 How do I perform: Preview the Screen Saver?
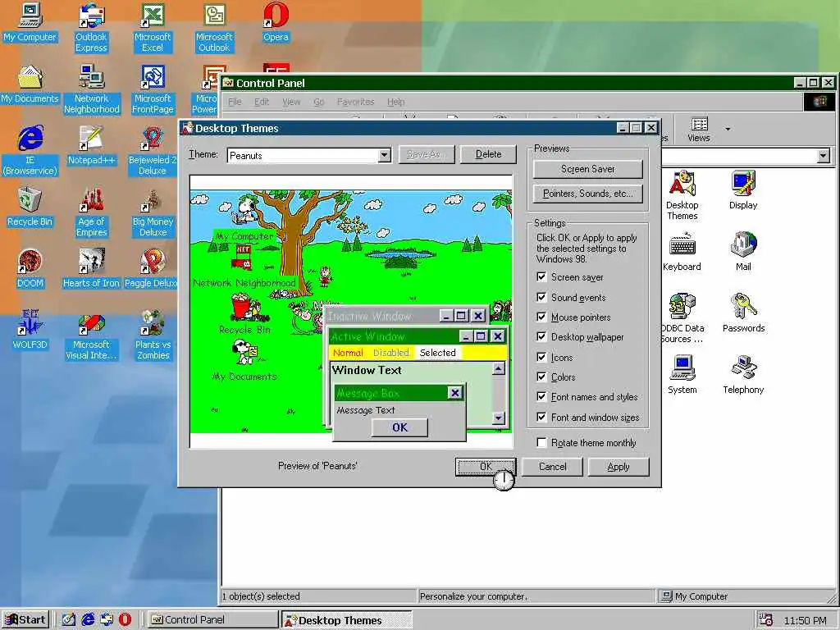[x=587, y=169]
